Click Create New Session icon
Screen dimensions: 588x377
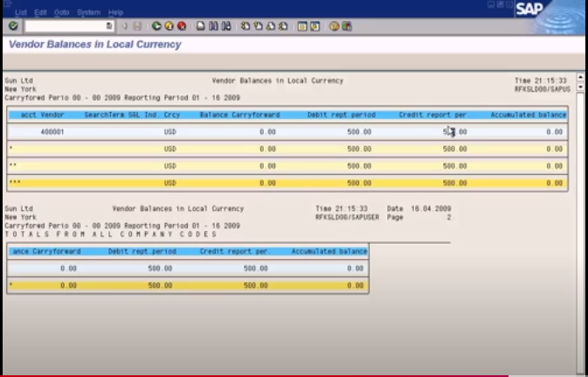pos(302,26)
